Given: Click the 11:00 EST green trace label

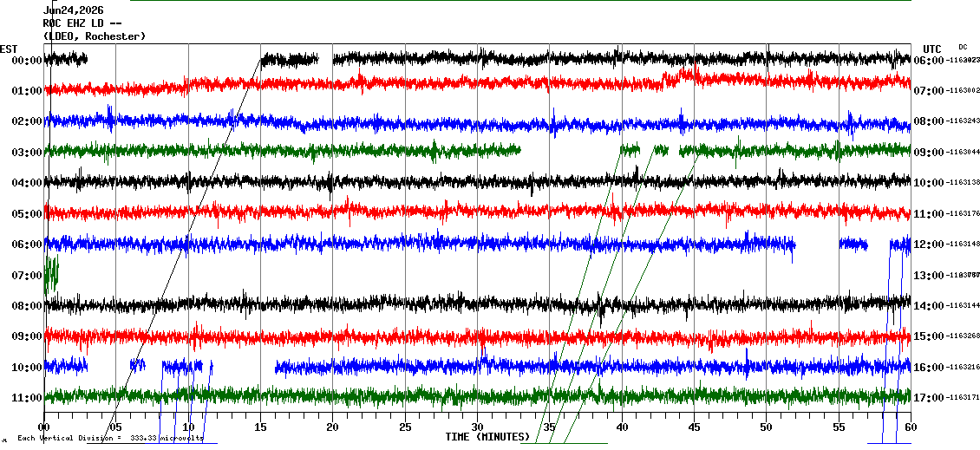Looking at the screenshot, I should tap(26, 397).
